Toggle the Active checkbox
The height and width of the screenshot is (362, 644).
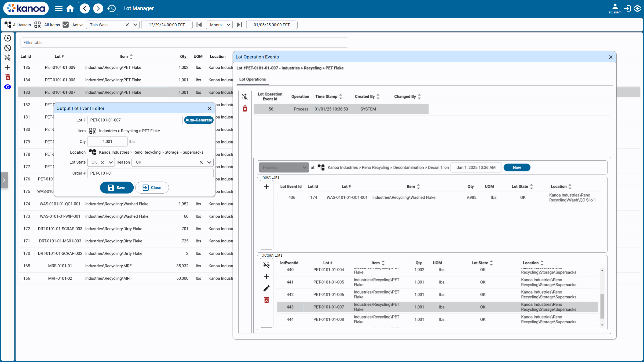[66, 25]
